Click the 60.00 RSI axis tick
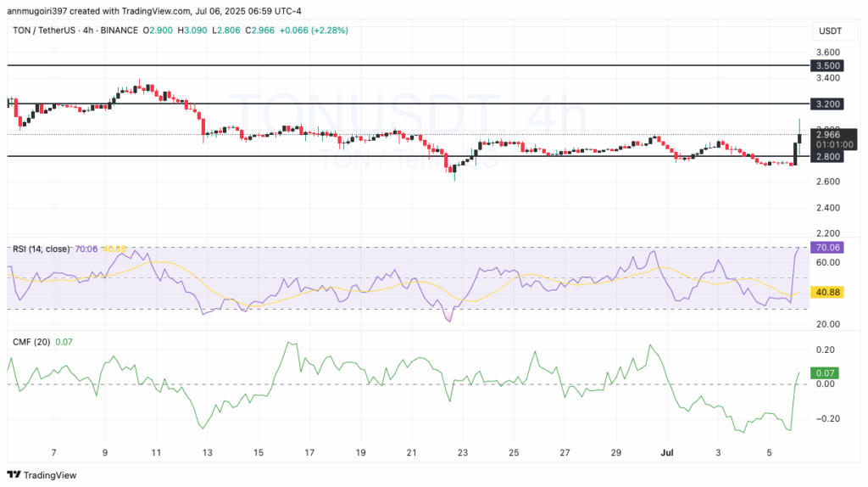The image size is (868, 487). (x=828, y=263)
